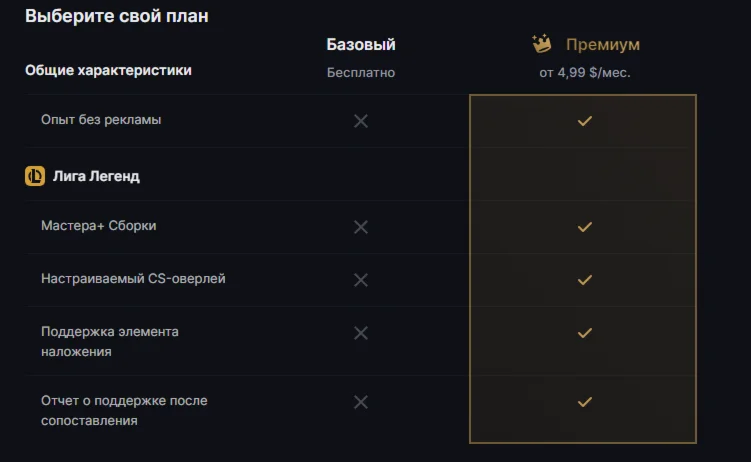Click the League of Legends logo icon
751x462 pixels.
point(34,176)
